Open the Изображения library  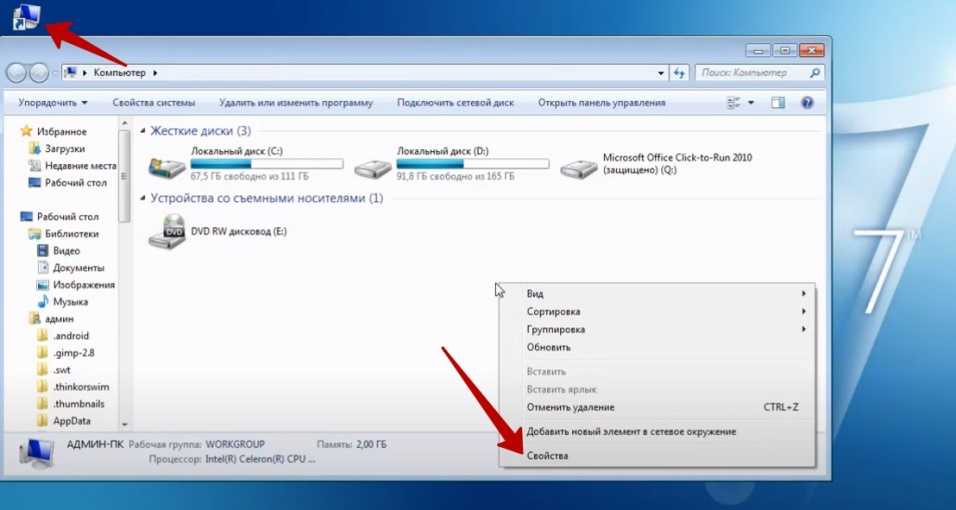[x=84, y=285]
